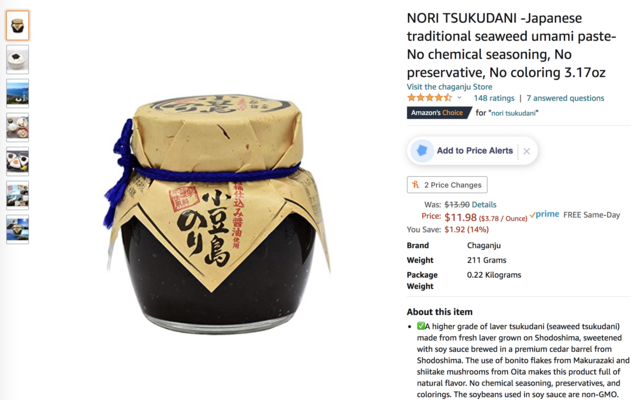Open the 7 answered questions link

[x=565, y=98]
